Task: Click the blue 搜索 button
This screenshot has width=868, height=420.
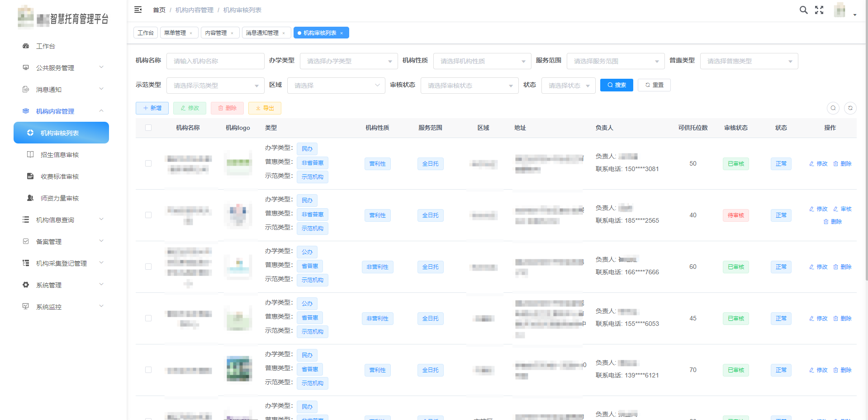Action: tap(616, 85)
